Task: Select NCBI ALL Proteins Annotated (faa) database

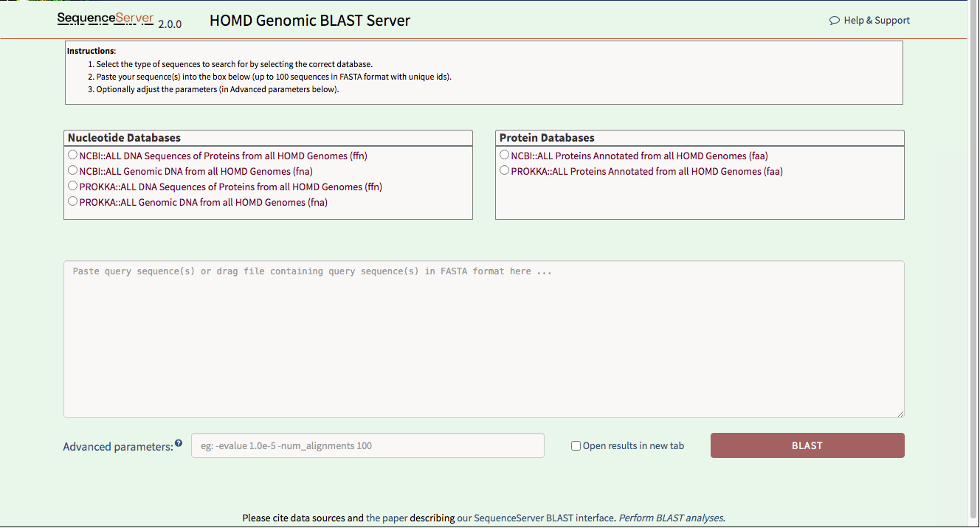Action: click(504, 156)
